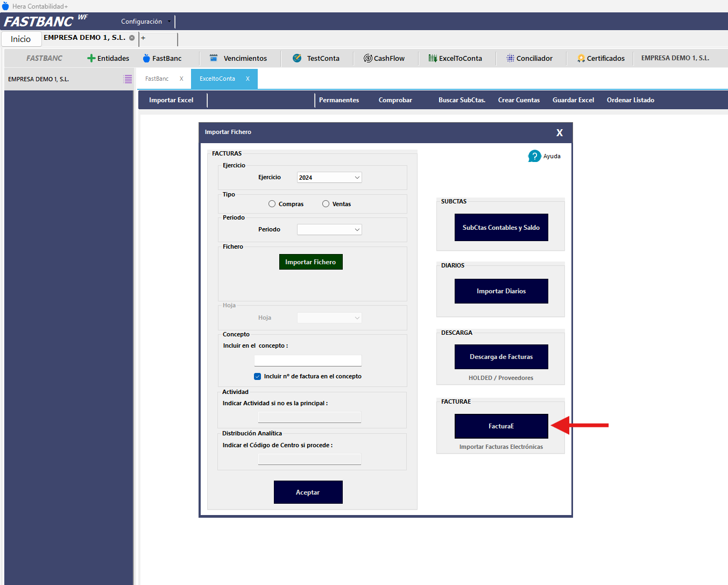Select EMPRESA DEMO 1, S.L. in the sidebar
Viewport: 728px width, 585px height.
(x=39, y=79)
